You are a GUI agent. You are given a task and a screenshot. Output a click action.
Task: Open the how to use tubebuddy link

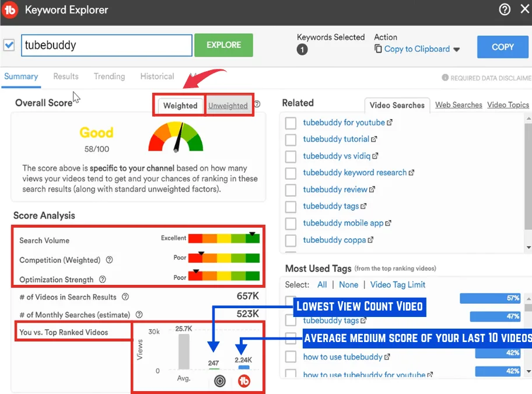click(x=342, y=357)
